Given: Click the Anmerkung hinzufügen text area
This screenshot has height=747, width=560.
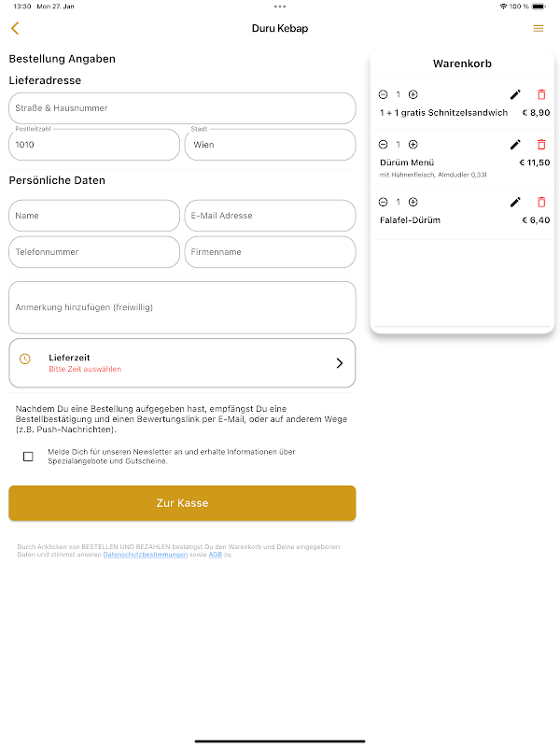Looking at the screenshot, I should point(182,307).
